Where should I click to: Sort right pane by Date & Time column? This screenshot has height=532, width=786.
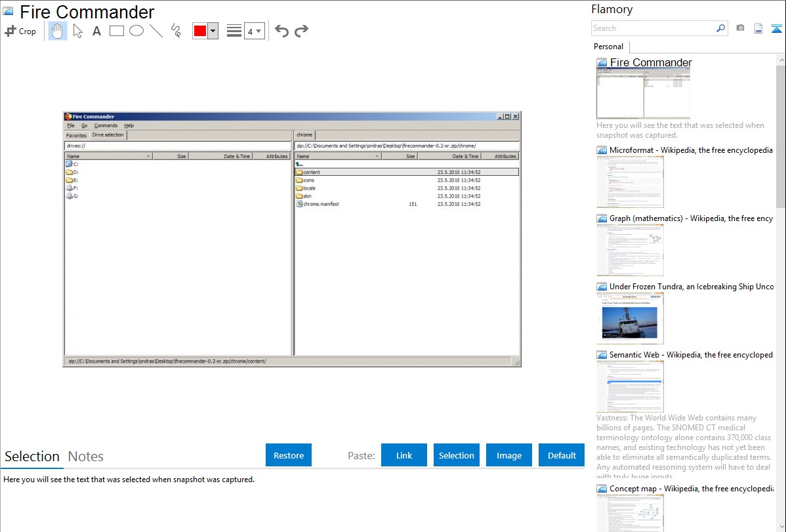pos(449,156)
